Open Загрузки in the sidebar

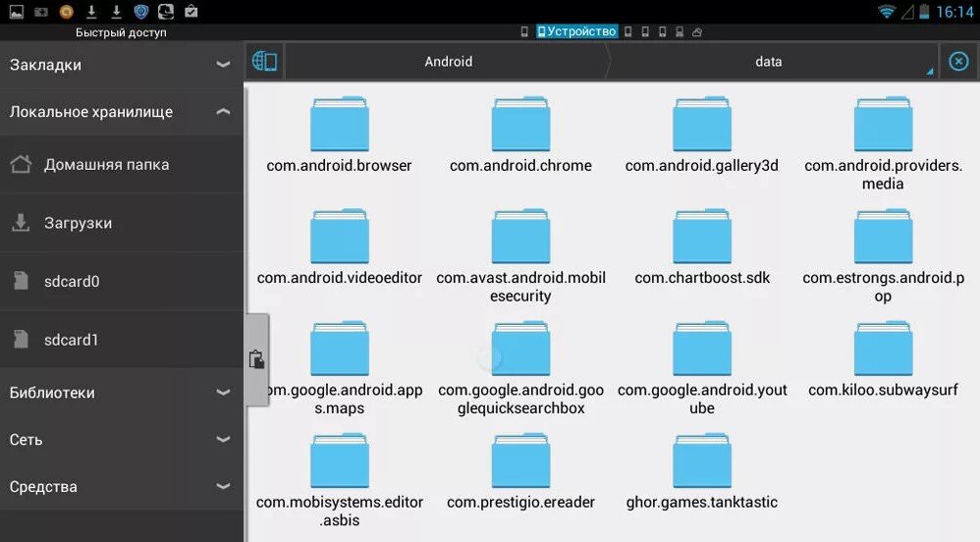tap(121, 223)
